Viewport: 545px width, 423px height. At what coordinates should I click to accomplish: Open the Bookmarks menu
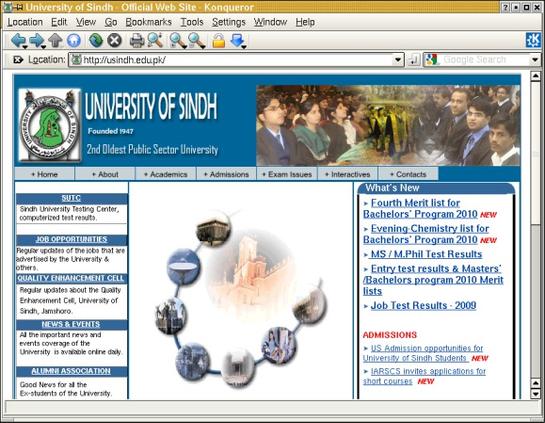[x=148, y=22]
